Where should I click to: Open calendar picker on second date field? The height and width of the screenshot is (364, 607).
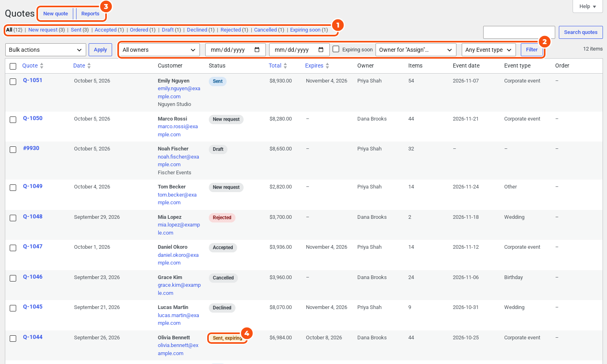point(321,50)
